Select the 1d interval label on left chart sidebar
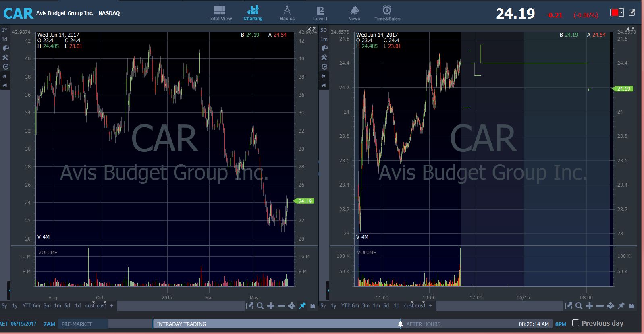 [5, 39]
